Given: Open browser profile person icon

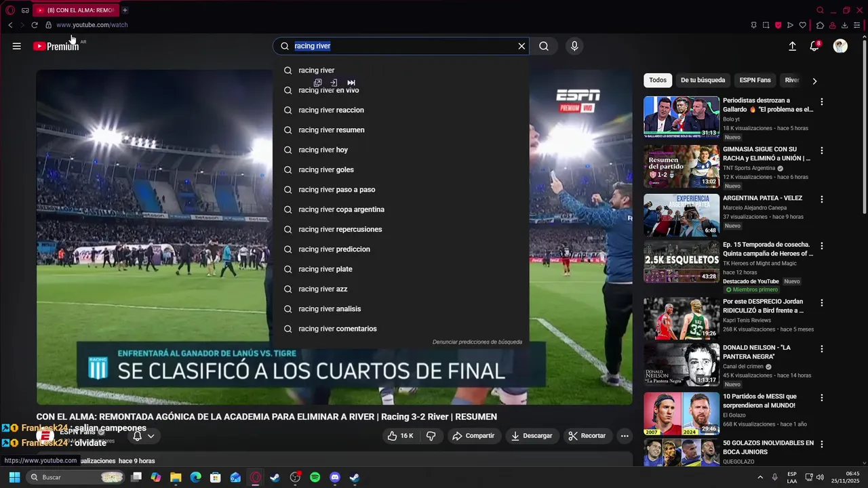Looking at the screenshot, I should (x=832, y=25).
